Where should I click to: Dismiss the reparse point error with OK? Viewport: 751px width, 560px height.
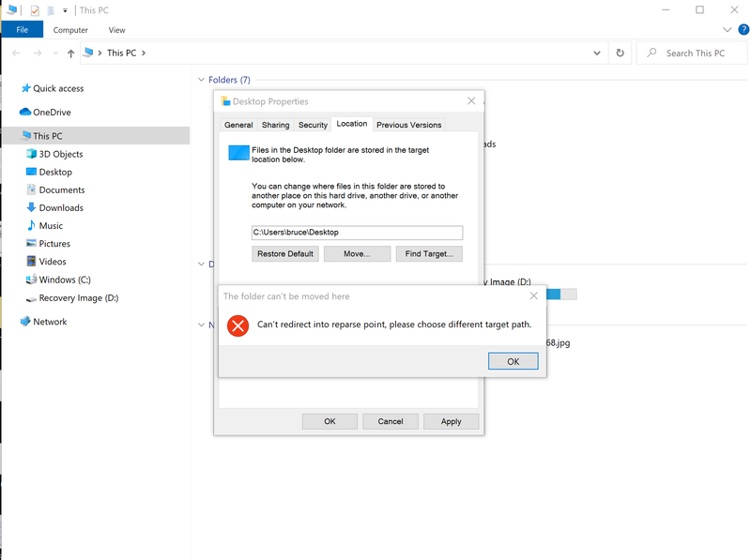click(513, 360)
